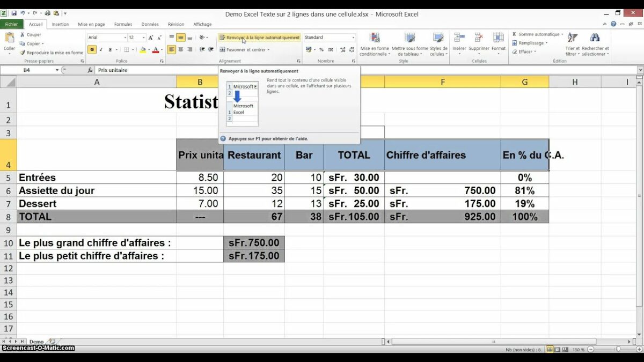Click the Couper scissors icon
Image resolution: width=644 pixels, height=362 pixels.
point(23,35)
